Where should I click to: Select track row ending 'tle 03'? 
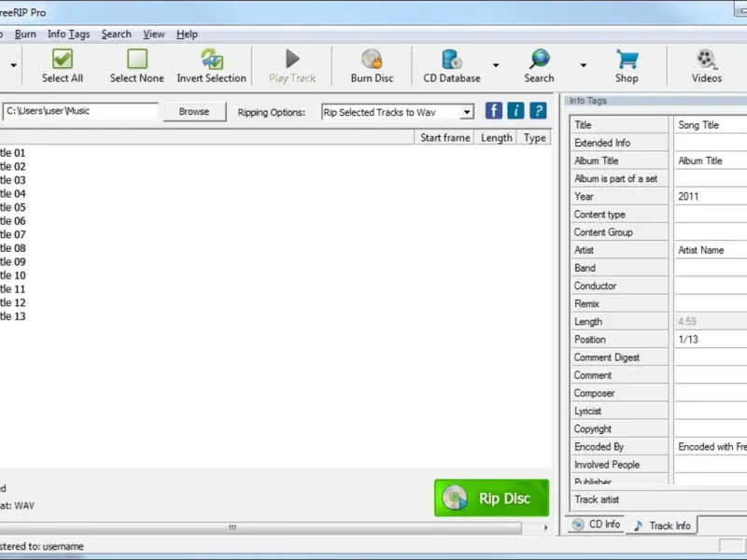[x=13, y=180]
